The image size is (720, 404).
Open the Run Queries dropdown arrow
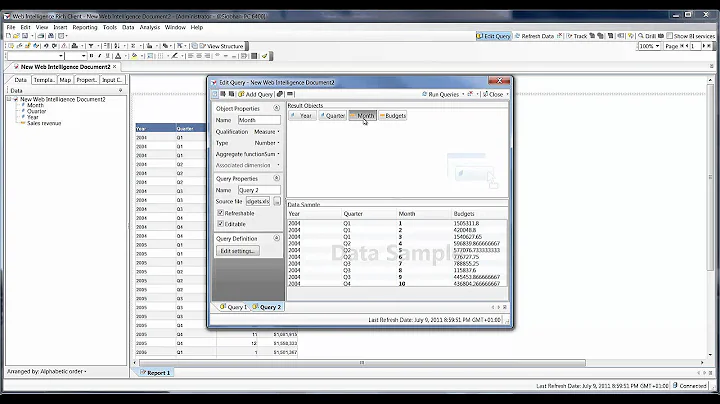[463, 94]
